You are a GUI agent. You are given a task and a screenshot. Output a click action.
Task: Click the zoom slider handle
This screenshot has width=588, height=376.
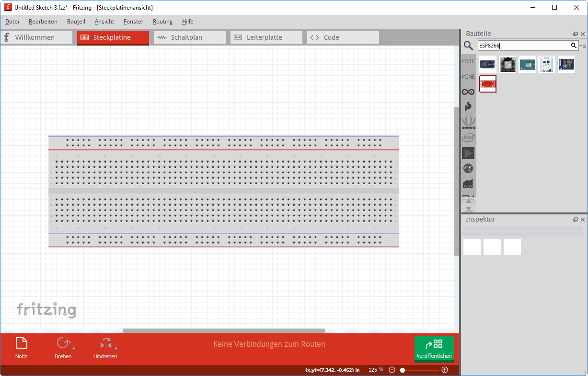coord(403,370)
